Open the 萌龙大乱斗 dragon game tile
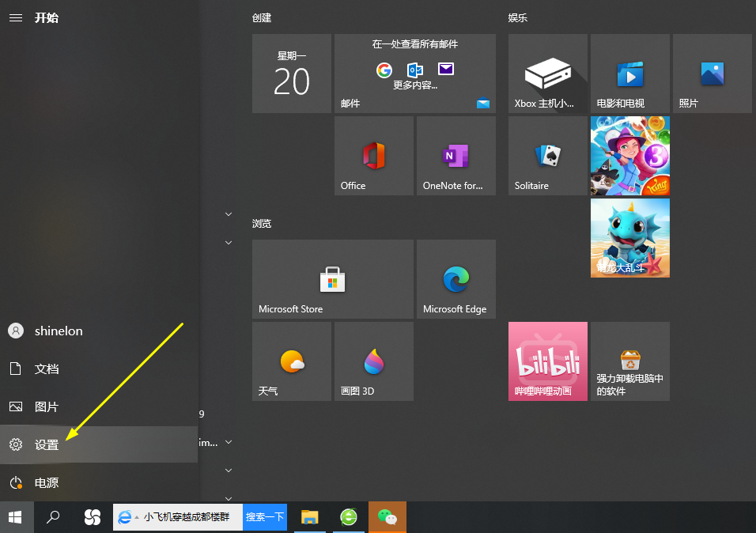The image size is (756, 533). click(x=630, y=238)
